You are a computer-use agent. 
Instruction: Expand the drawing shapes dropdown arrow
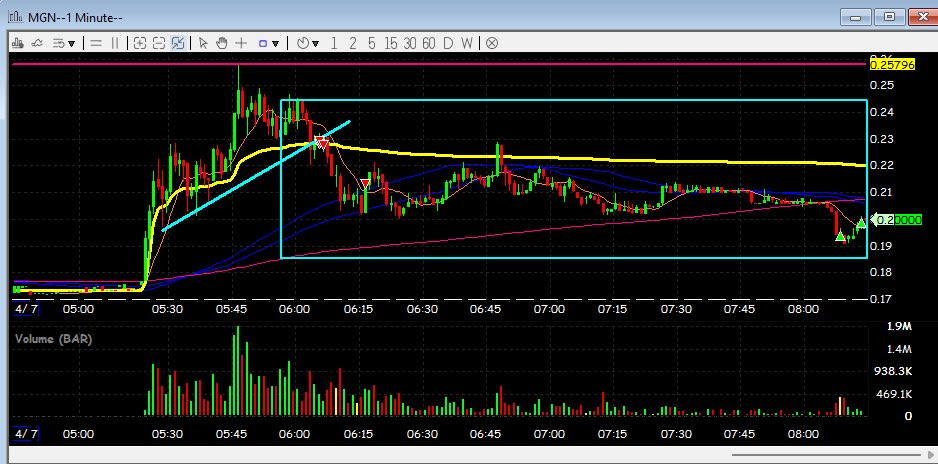point(276,44)
